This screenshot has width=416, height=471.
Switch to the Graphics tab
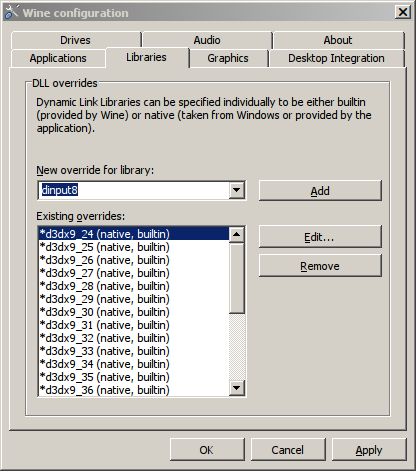tap(228, 58)
